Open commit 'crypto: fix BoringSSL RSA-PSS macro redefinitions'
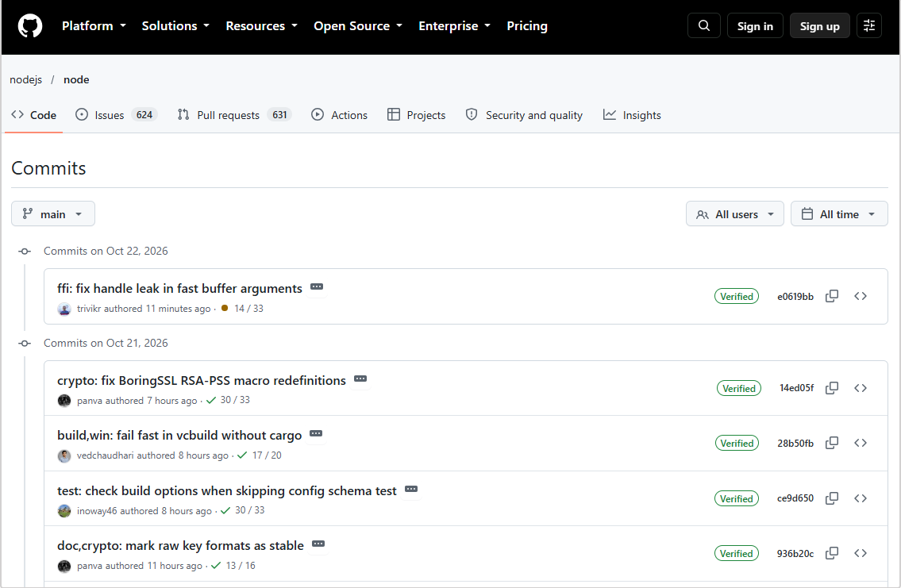The width and height of the screenshot is (901, 588). (202, 380)
